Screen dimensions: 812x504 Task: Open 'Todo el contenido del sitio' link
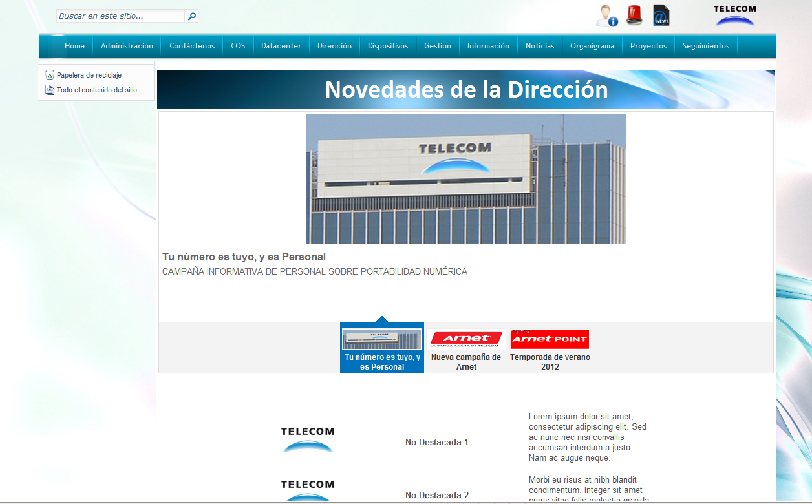pos(96,90)
